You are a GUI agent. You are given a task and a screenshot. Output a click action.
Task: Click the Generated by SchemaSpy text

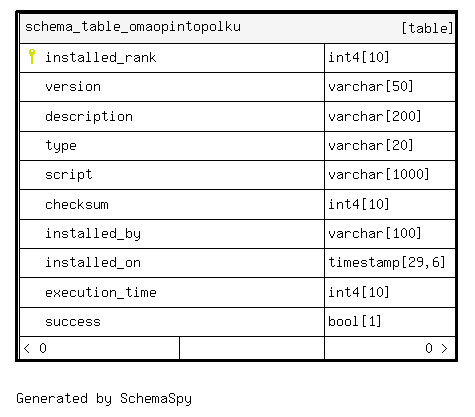point(104,399)
